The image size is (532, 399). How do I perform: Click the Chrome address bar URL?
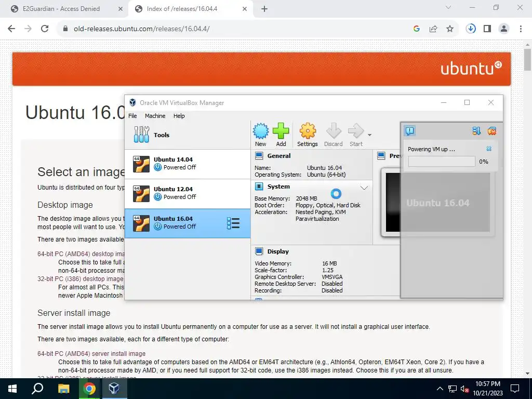141,29
